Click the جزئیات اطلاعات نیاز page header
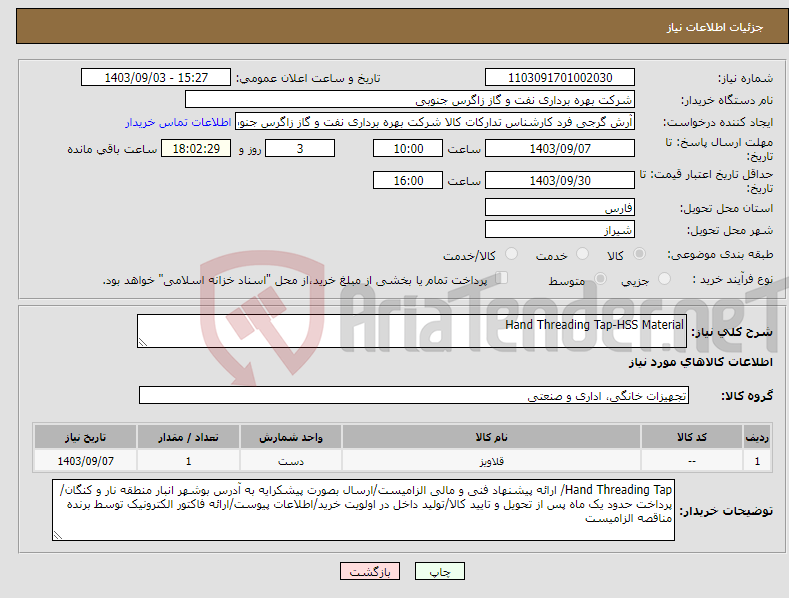Image resolution: width=789 pixels, height=598 pixels. click(715, 27)
